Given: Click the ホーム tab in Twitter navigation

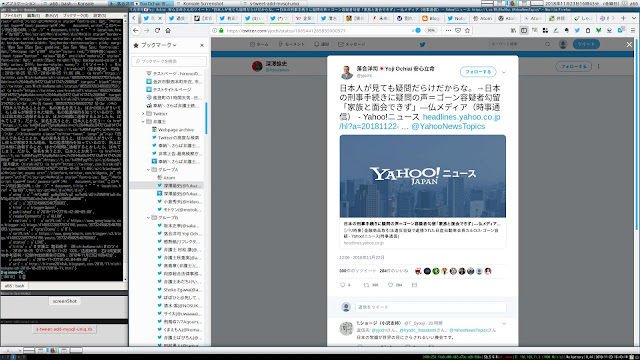Looking at the screenshot, I should [259, 44].
